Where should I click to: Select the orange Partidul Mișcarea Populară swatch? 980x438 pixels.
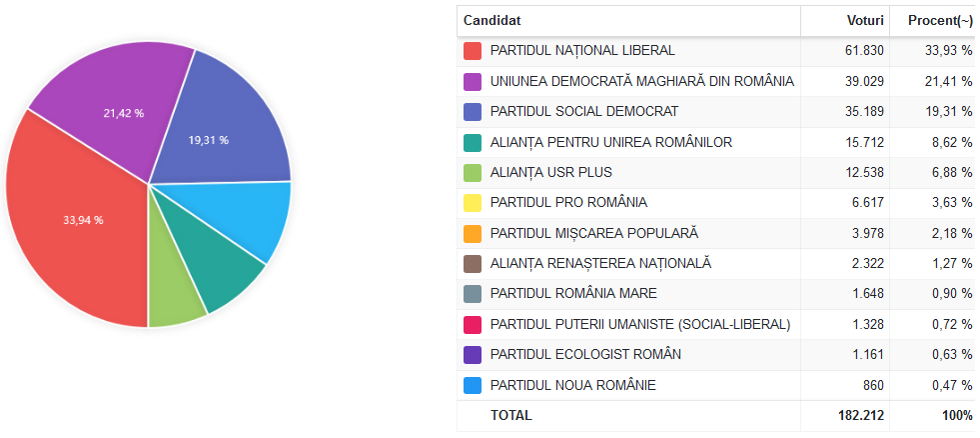click(x=472, y=233)
